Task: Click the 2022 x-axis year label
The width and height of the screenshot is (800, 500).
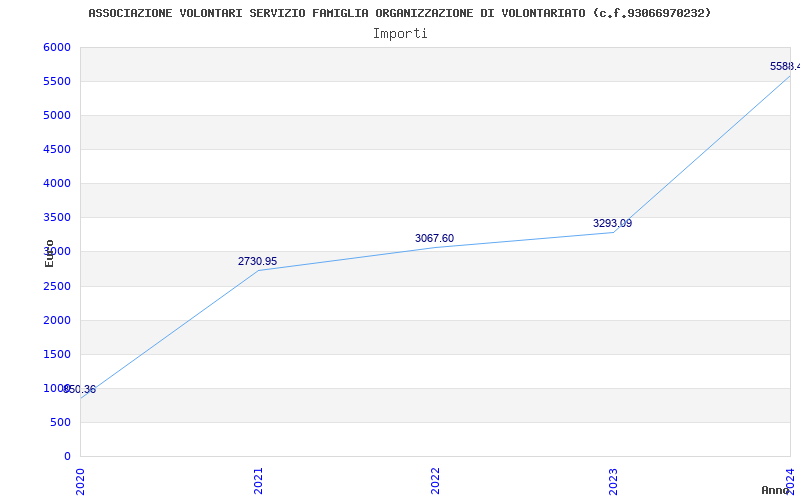Action: pos(435,481)
